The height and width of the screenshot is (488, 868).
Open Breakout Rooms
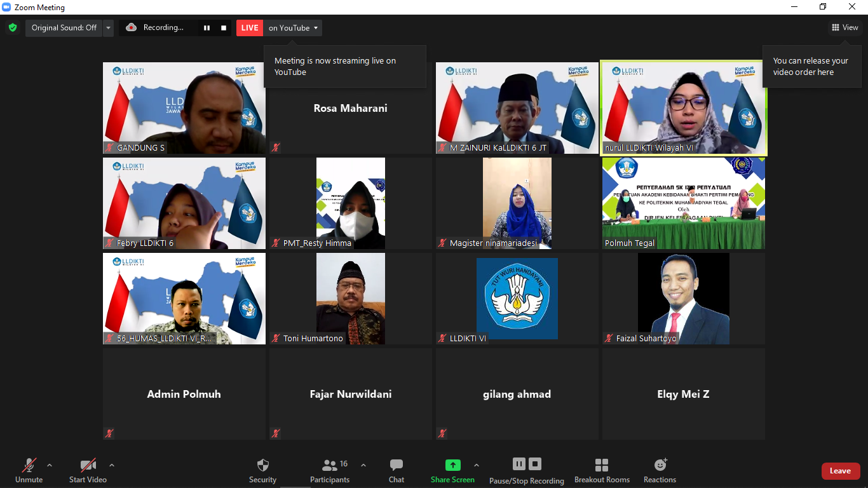(x=602, y=470)
